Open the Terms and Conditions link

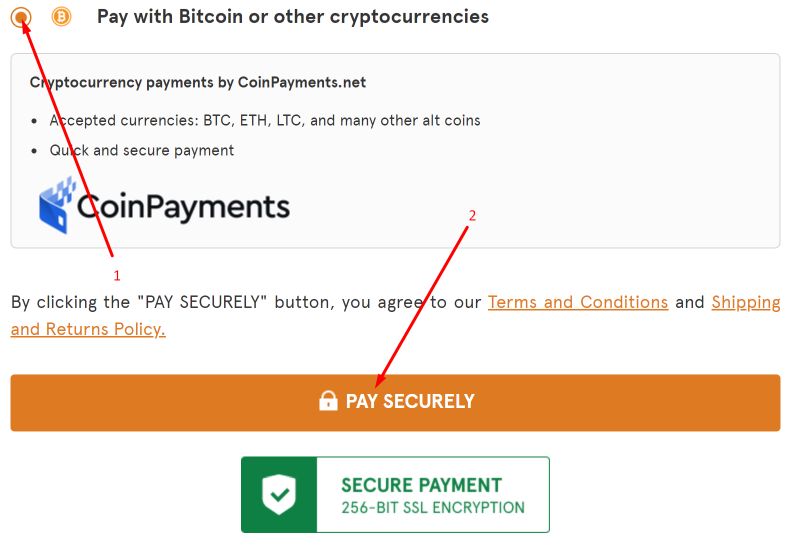tap(577, 302)
